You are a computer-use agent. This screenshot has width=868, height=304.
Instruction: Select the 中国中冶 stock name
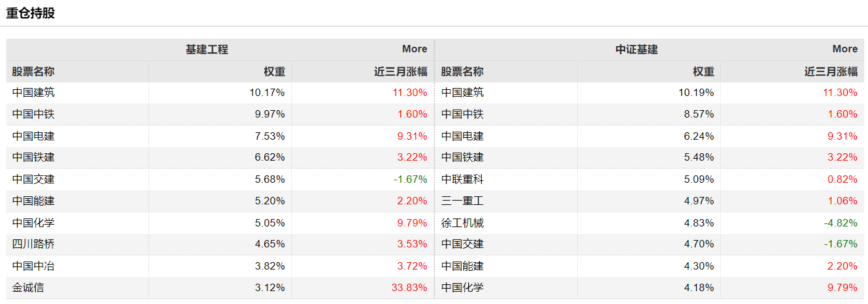[x=33, y=266]
